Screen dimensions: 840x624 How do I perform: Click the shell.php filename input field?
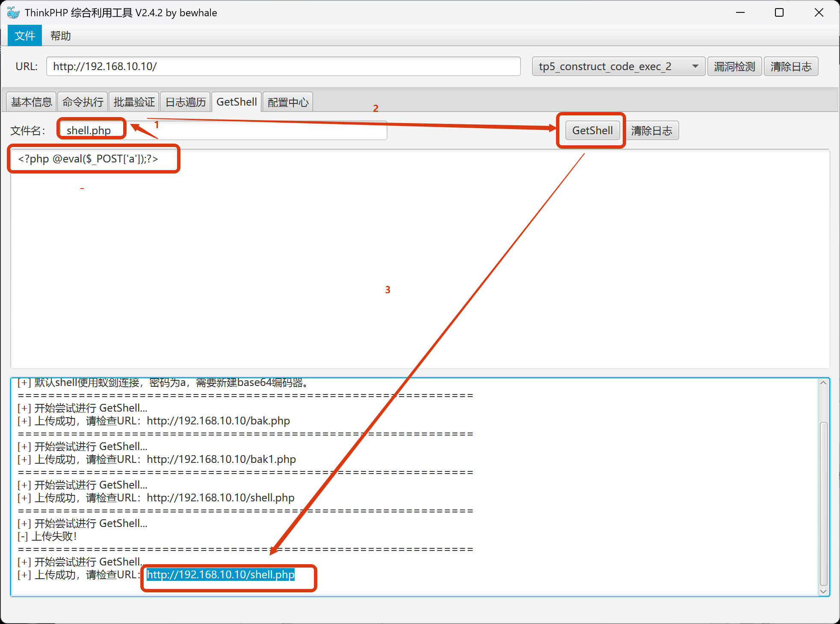click(x=222, y=130)
